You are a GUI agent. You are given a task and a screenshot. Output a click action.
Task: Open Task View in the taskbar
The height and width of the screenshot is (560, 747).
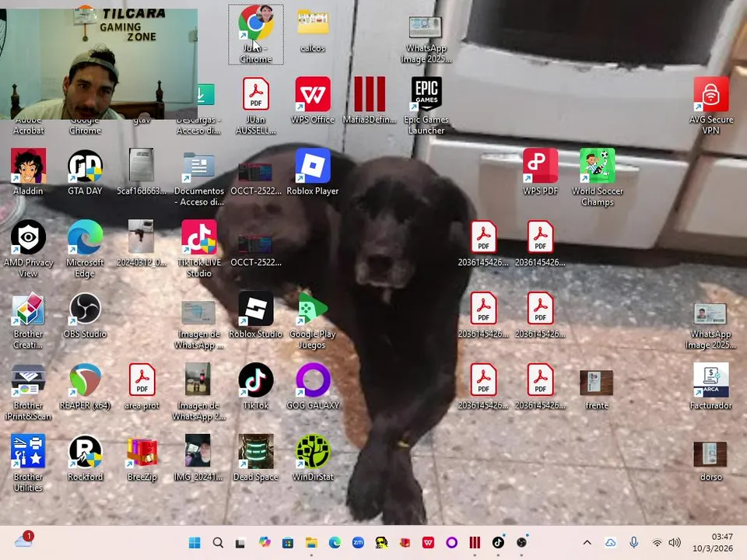pyautogui.click(x=241, y=542)
